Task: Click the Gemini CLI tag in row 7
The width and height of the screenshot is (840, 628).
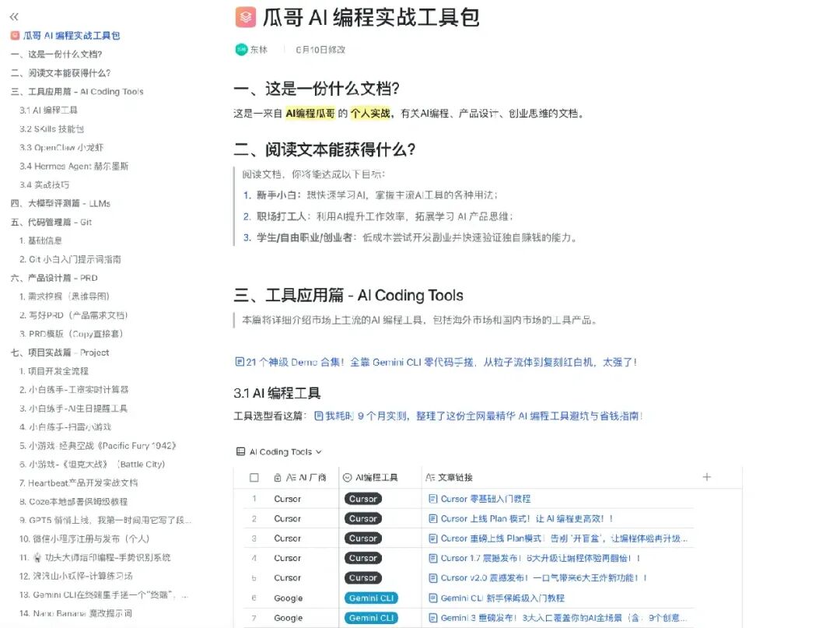Action: click(x=371, y=618)
